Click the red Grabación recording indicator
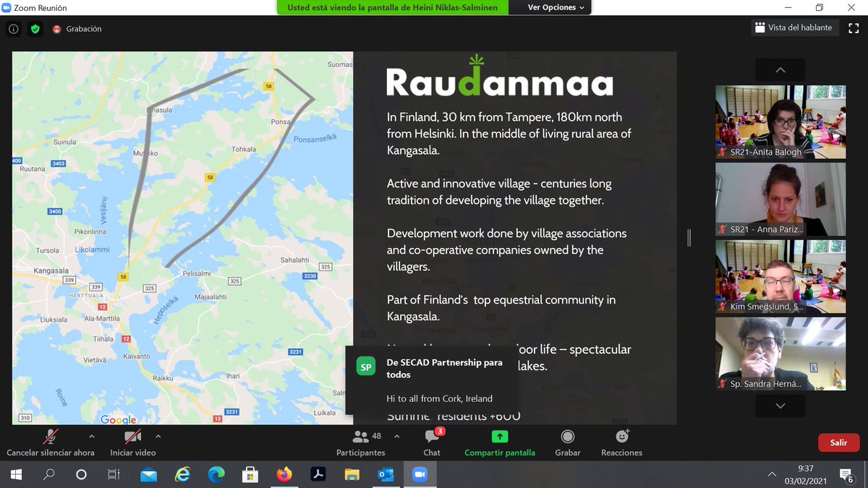The height and width of the screenshot is (488, 868). pyautogui.click(x=77, y=29)
